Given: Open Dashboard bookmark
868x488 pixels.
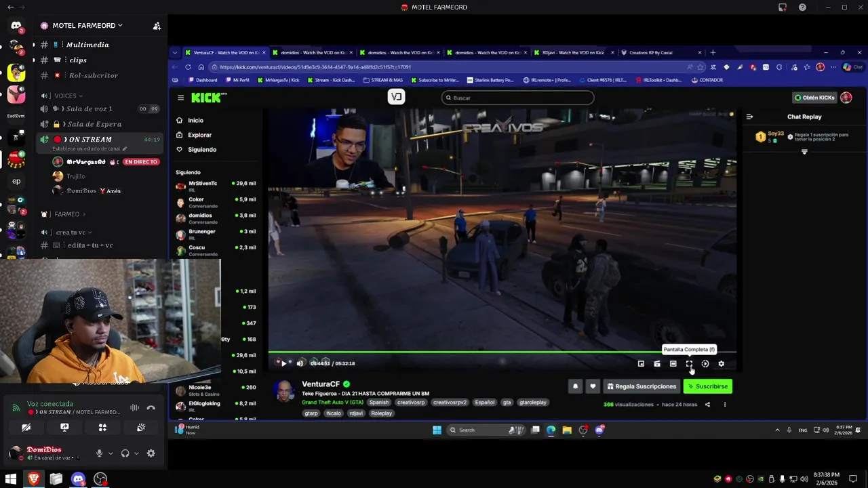Looking at the screenshot, I should point(201,80).
